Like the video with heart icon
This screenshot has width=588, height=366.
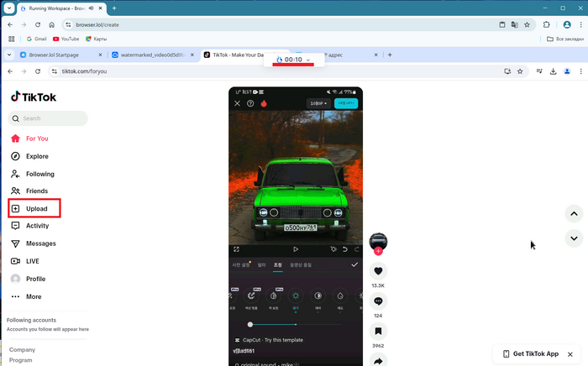[378, 271]
